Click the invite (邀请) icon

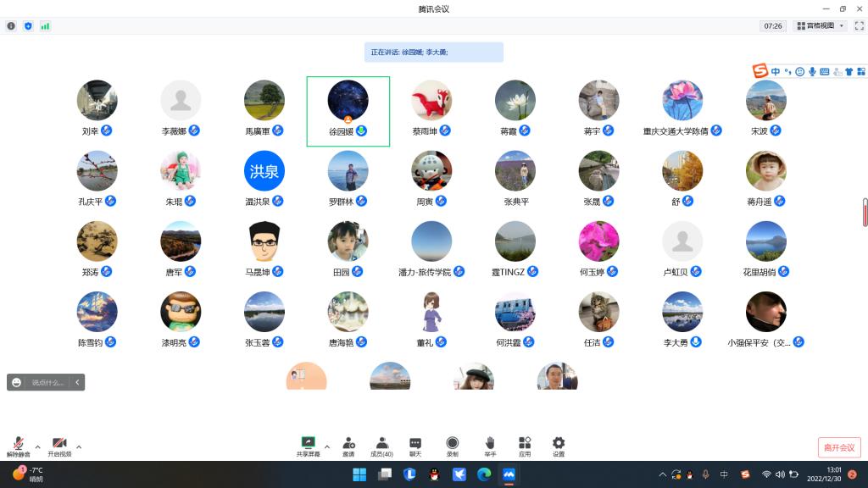(x=348, y=446)
